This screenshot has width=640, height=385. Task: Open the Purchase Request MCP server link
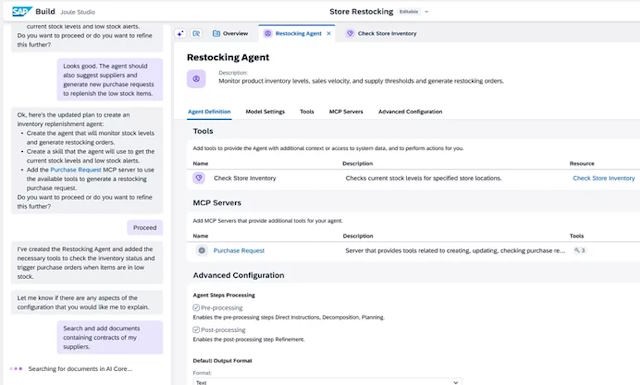coord(239,250)
